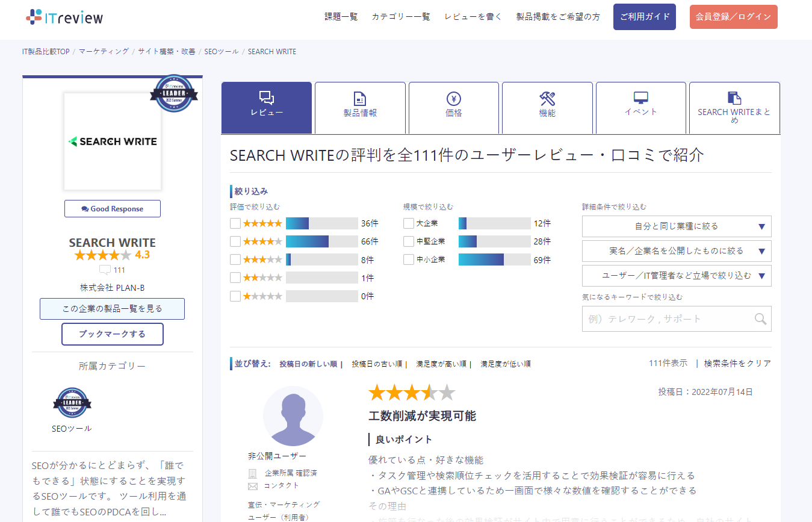
Task: Click the comment bubble icon showing 111
Action: (x=105, y=270)
